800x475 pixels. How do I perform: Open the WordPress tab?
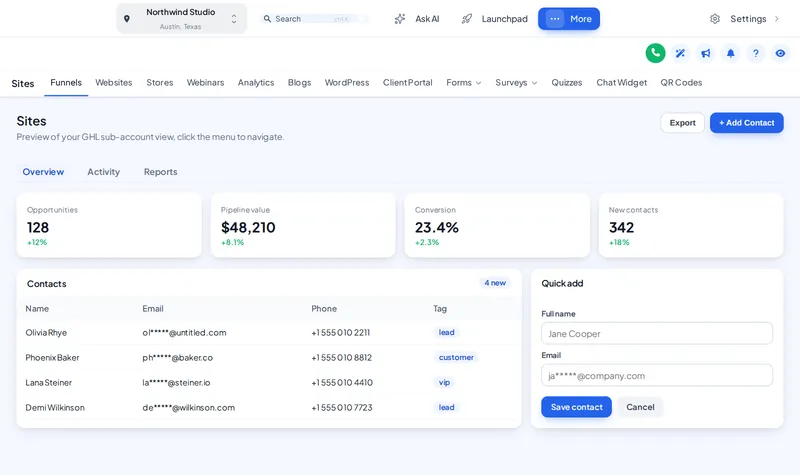click(347, 83)
